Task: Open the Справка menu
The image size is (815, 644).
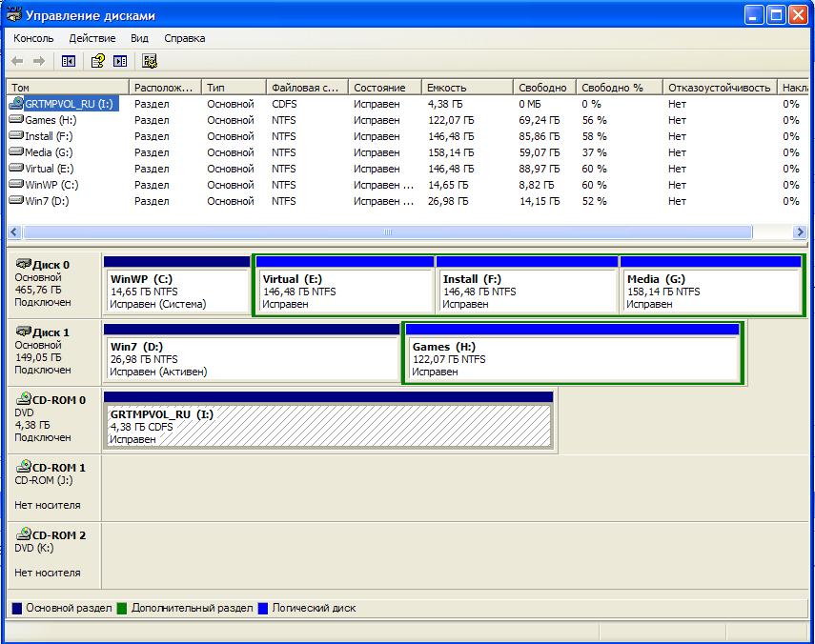Action: (184, 38)
